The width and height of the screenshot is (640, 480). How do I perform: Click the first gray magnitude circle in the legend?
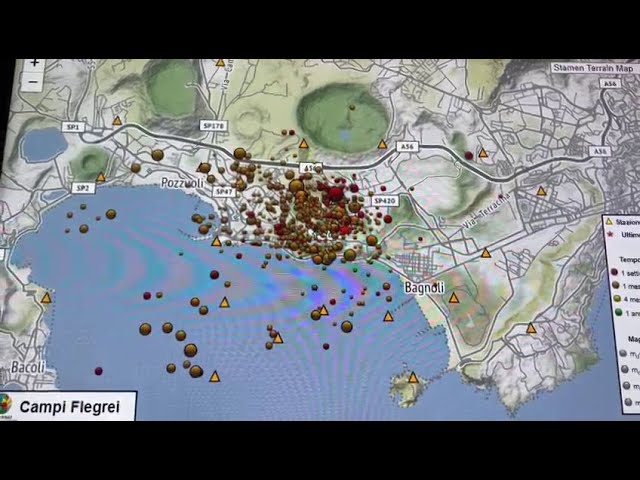tap(622, 353)
